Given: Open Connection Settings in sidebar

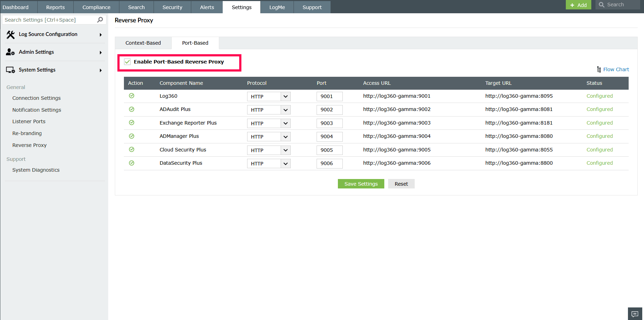Looking at the screenshot, I should pyautogui.click(x=36, y=98).
